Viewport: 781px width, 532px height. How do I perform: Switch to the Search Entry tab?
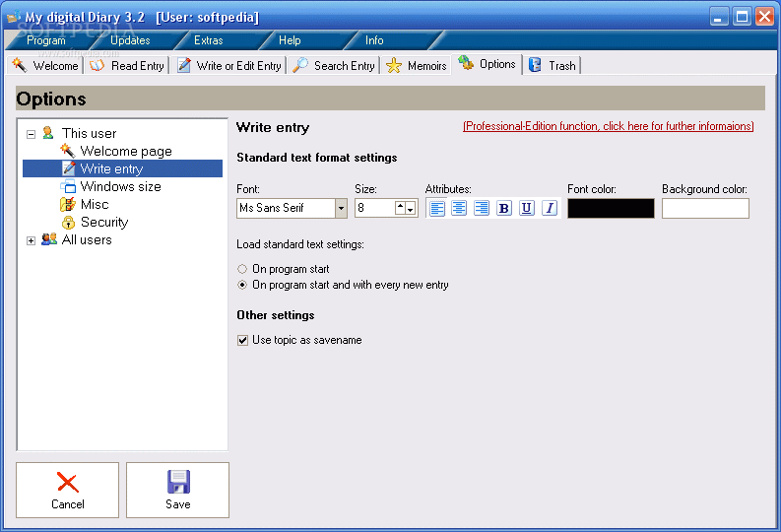tap(334, 66)
